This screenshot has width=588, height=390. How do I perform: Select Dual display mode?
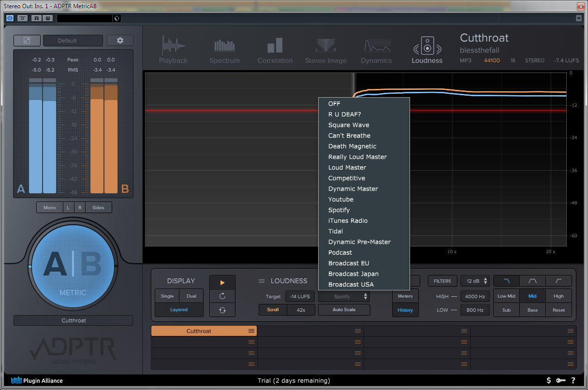click(191, 296)
